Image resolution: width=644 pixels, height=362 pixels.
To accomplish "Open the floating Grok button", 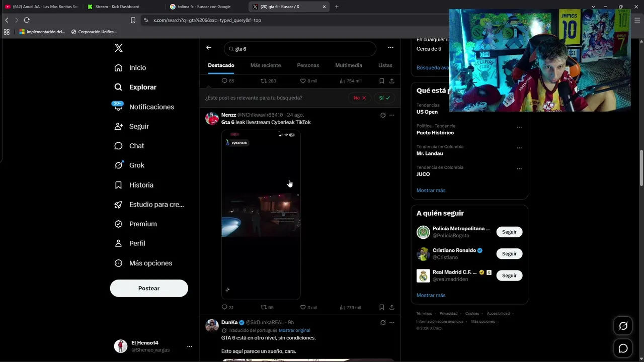I will point(623,326).
